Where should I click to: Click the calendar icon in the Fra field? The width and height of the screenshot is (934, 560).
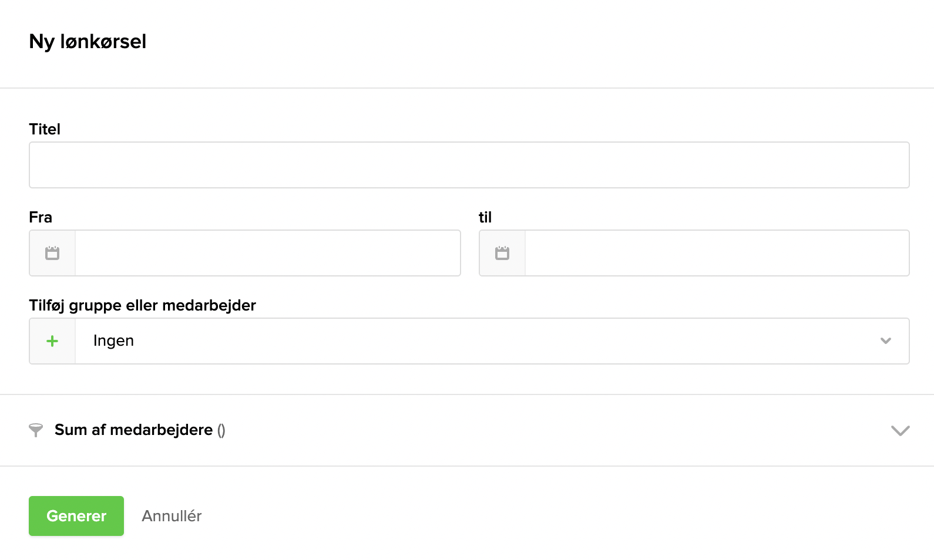click(52, 253)
